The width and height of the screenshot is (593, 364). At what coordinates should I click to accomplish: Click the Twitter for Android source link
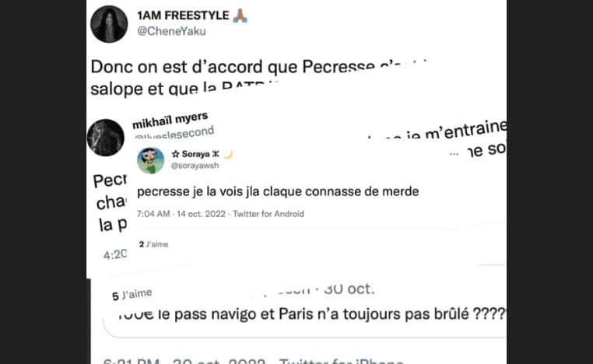268,214
